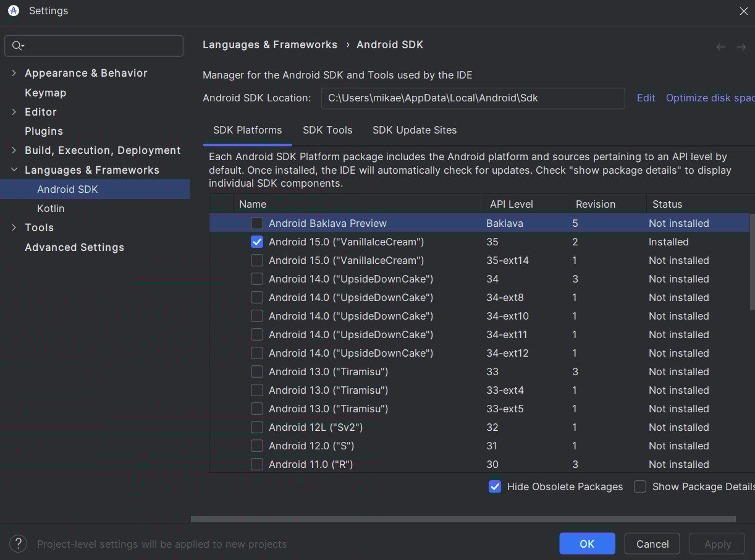755x560 pixels.
Task: Click Languages & Frameworks breadcrumb
Action: (270, 45)
